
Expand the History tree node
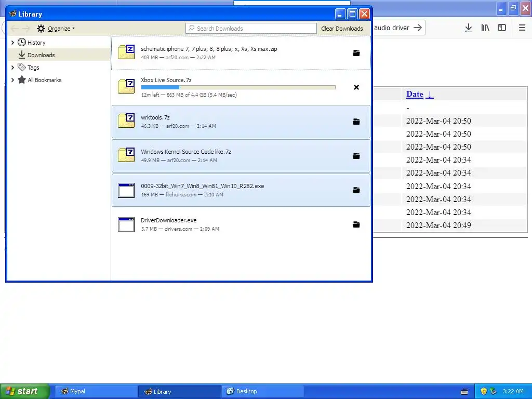coord(12,43)
